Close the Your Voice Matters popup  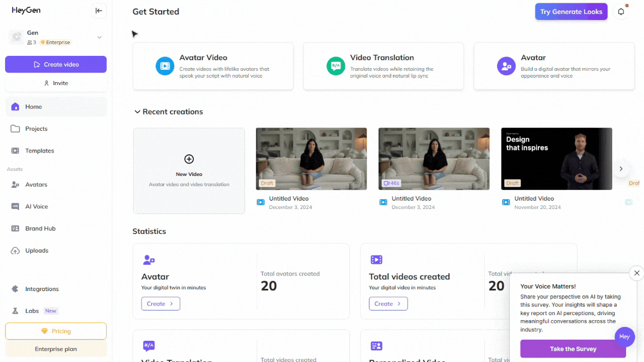[636, 273]
